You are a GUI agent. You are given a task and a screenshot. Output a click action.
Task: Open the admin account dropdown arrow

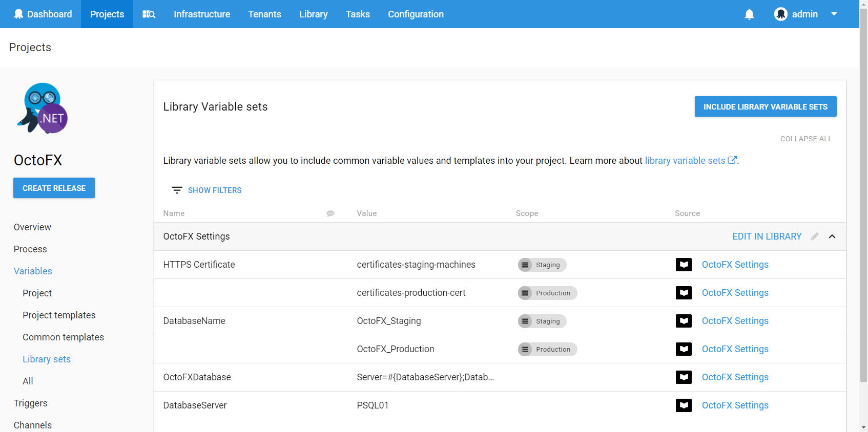[x=834, y=14]
